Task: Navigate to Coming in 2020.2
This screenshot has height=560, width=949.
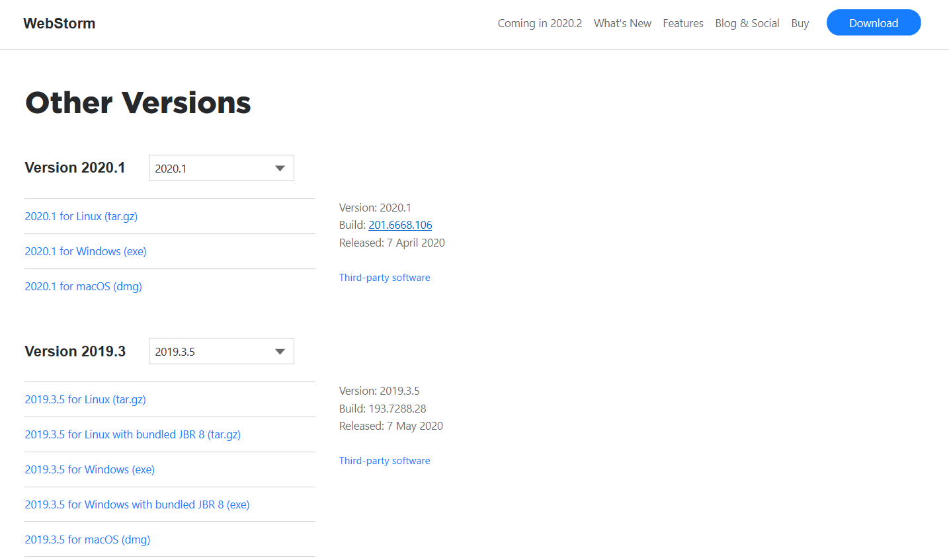Action: click(x=540, y=22)
